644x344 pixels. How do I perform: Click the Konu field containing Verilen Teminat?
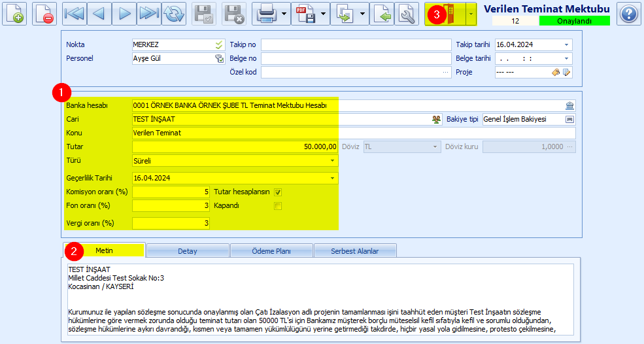point(354,133)
